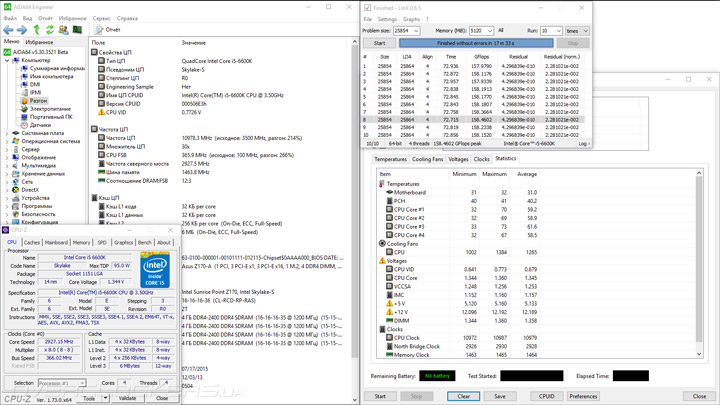This screenshot has width=720, height=405.
Task: Expand the Устройства tree node
Action: (7, 198)
